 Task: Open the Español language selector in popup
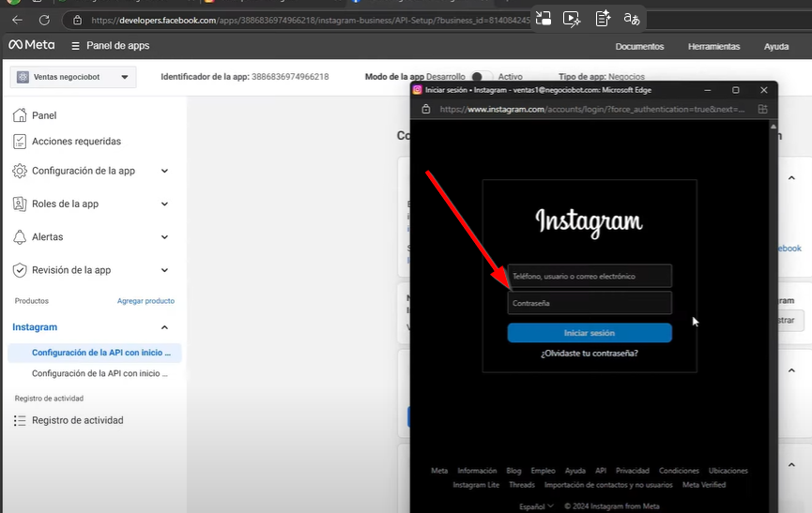[x=537, y=506]
